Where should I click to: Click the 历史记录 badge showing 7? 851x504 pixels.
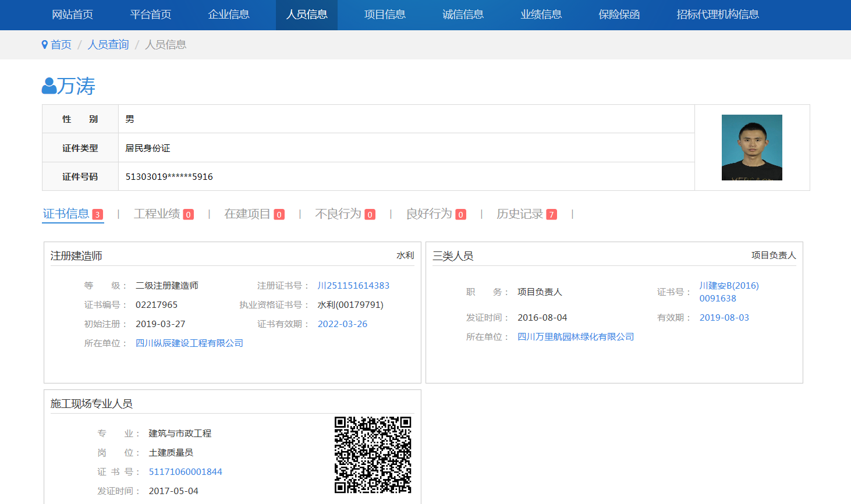pyautogui.click(x=551, y=215)
